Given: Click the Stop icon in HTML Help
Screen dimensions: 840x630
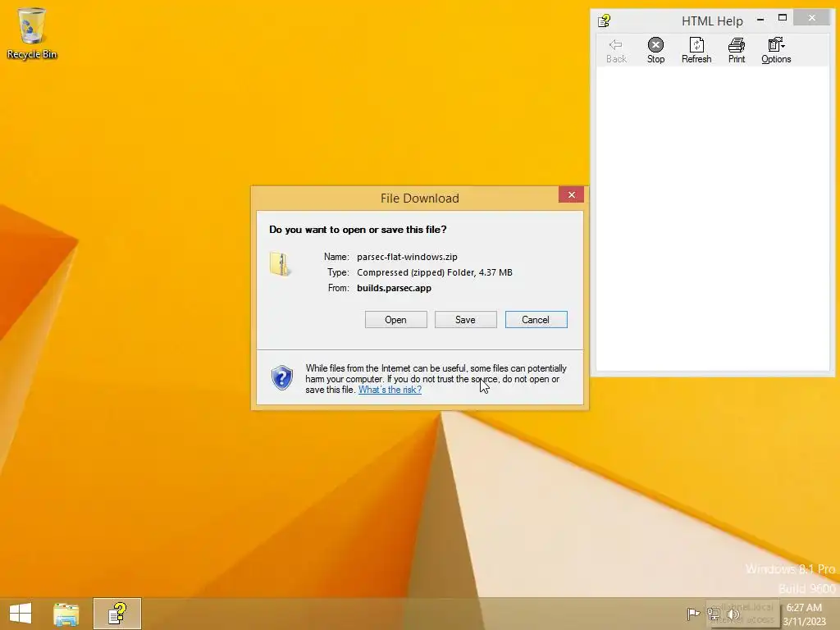Looking at the screenshot, I should pyautogui.click(x=655, y=50).
